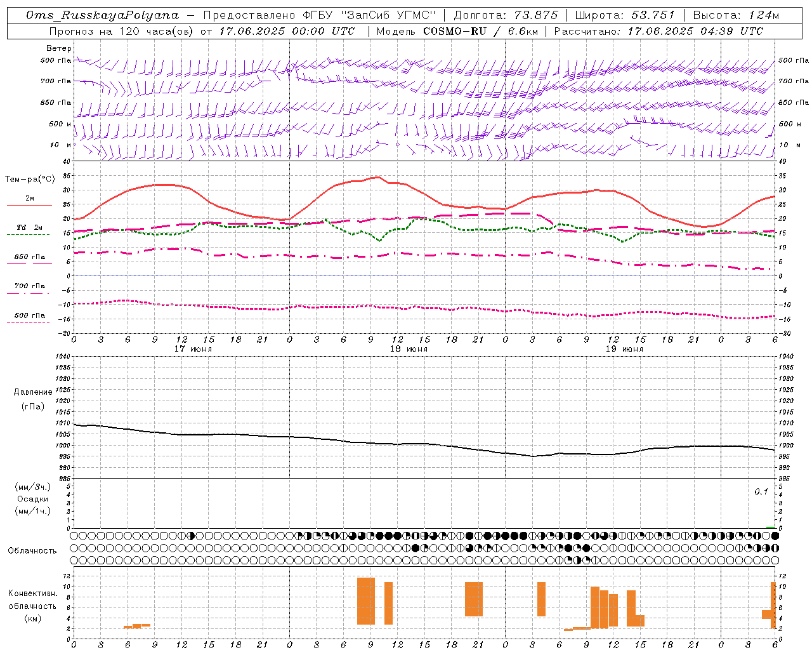
Task: Click the '0.1' precipitation amount value
Action: click(x=761, y=492)
